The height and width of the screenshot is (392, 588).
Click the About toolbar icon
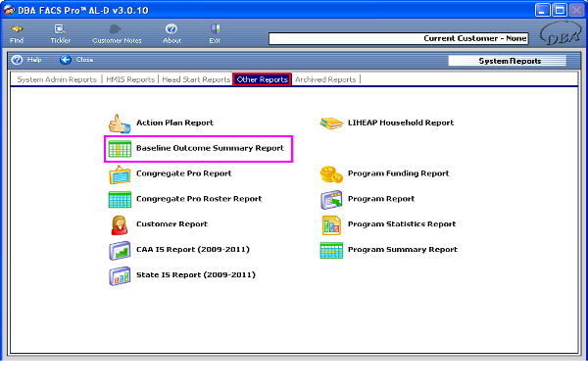[171, 33]
